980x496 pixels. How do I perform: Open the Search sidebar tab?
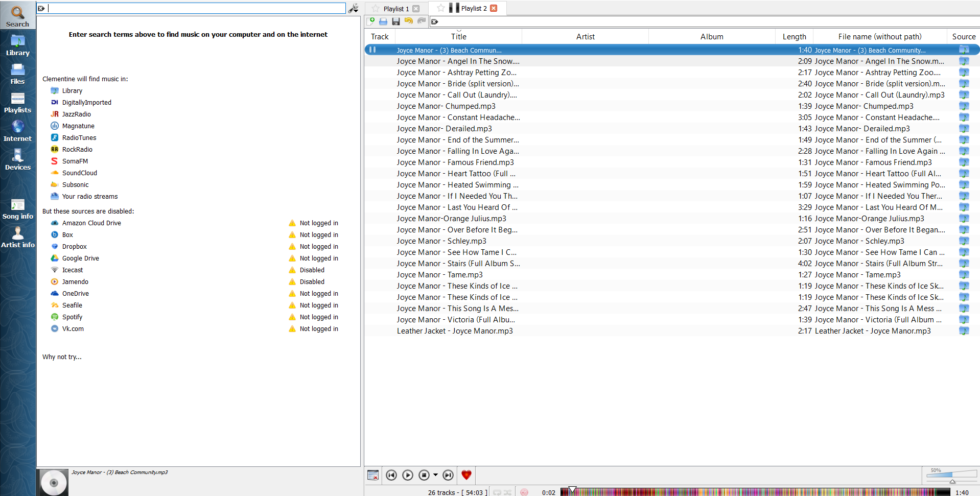pyautogui.click(x=18, y=15)
